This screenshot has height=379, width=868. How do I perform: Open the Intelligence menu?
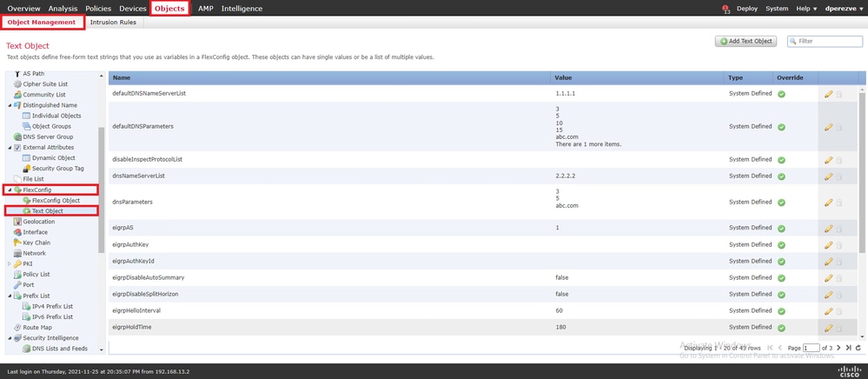pos(242,9)
